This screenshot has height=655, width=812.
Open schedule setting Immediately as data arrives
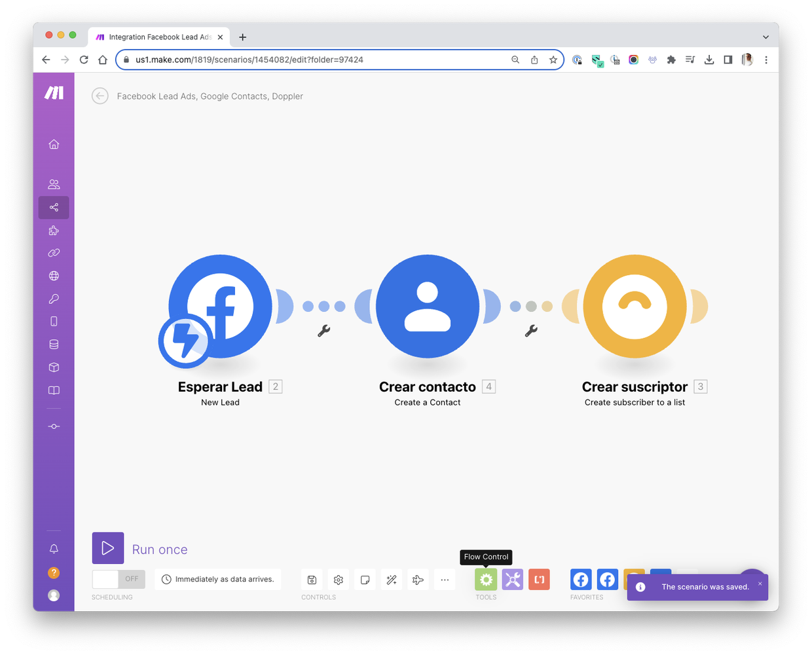[x=218, y=579]
